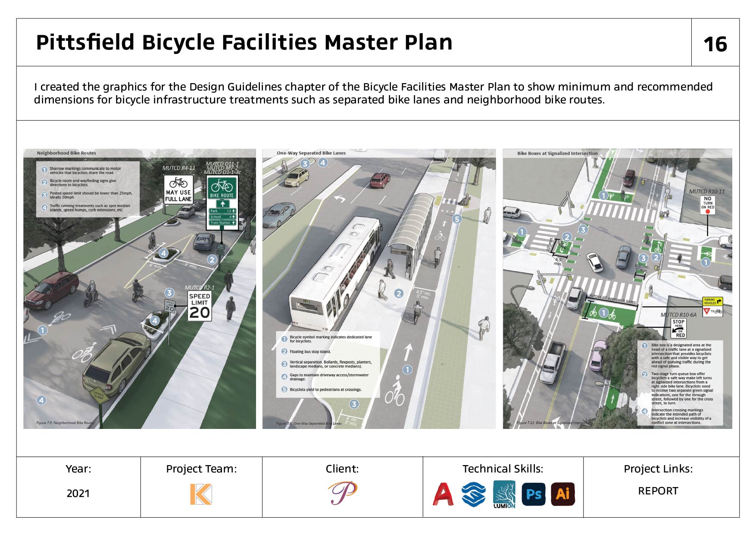Click the orange K project team logo
The width and height of the screenshot is (756, 534).
pyautogui.click(x=201, y=494)
